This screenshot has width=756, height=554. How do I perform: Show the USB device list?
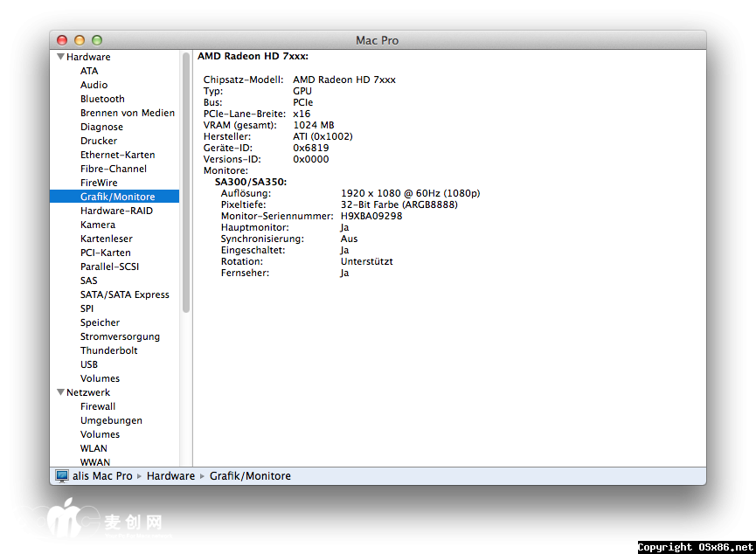pos(89,364)
